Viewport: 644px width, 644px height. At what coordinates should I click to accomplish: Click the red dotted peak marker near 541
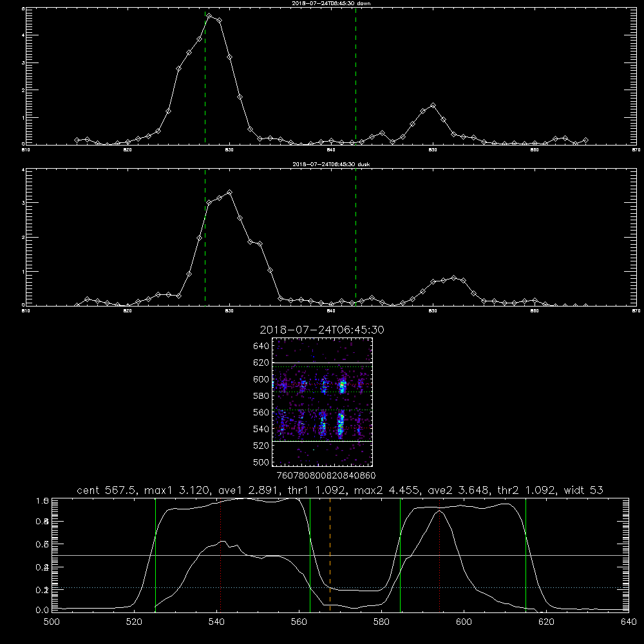pos(220,555)
